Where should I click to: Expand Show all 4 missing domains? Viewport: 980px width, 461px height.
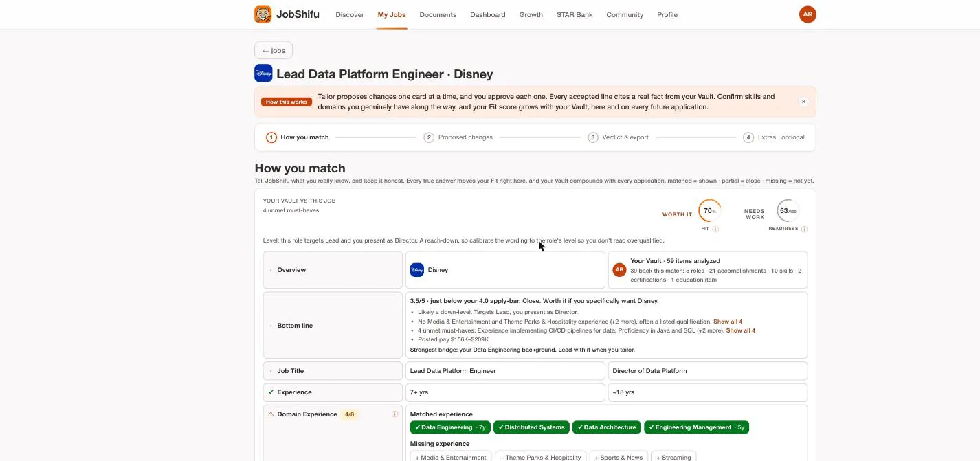tap(728, 322)
